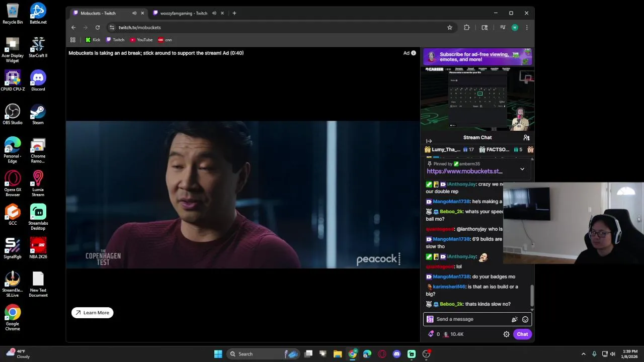
Task: Open Chrome apps grid in bookmarks bar
Action: 73,40
